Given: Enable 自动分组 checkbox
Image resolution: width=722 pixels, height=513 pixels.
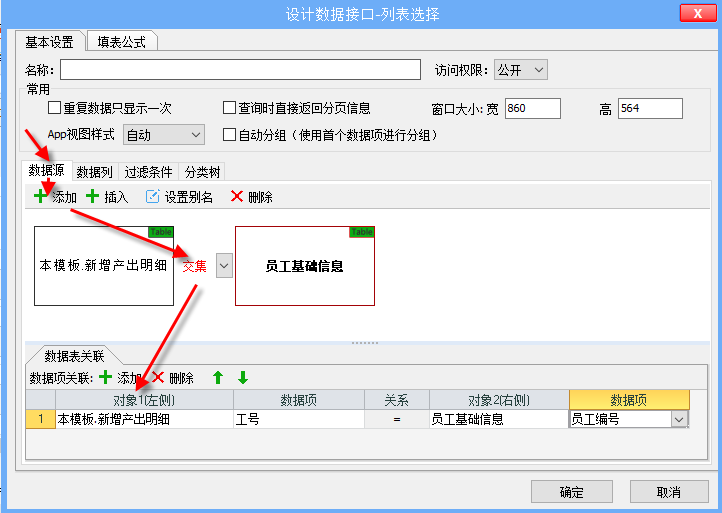Looking at the screenshot, I should 229,134.
